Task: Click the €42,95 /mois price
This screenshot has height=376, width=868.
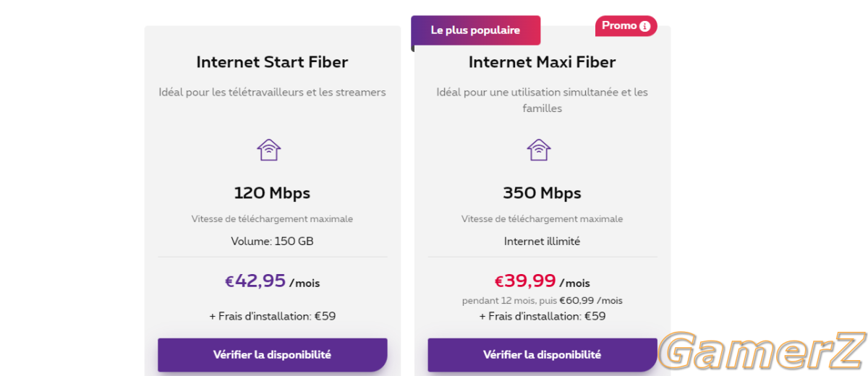Action: tap(272, 281)
